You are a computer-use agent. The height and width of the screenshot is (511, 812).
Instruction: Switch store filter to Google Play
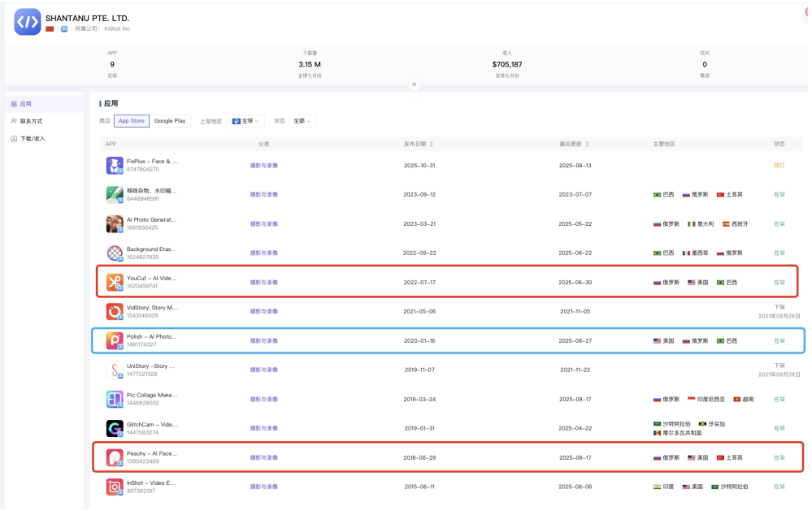pyautogui.click(x=170, y=121)
